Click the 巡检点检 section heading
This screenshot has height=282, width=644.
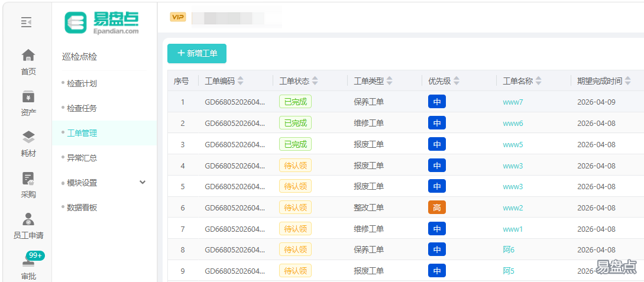(79, 57)
